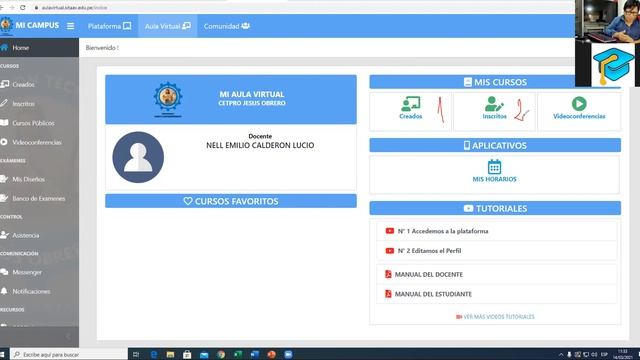640x360 pixels.
Task: Open Chrome from the taskbar
Action: (x=221, y=354)
